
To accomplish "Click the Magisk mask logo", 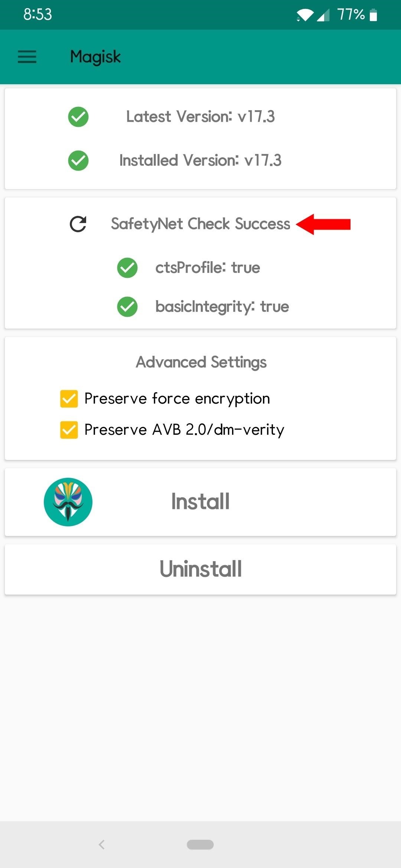I will coord(68,502).
